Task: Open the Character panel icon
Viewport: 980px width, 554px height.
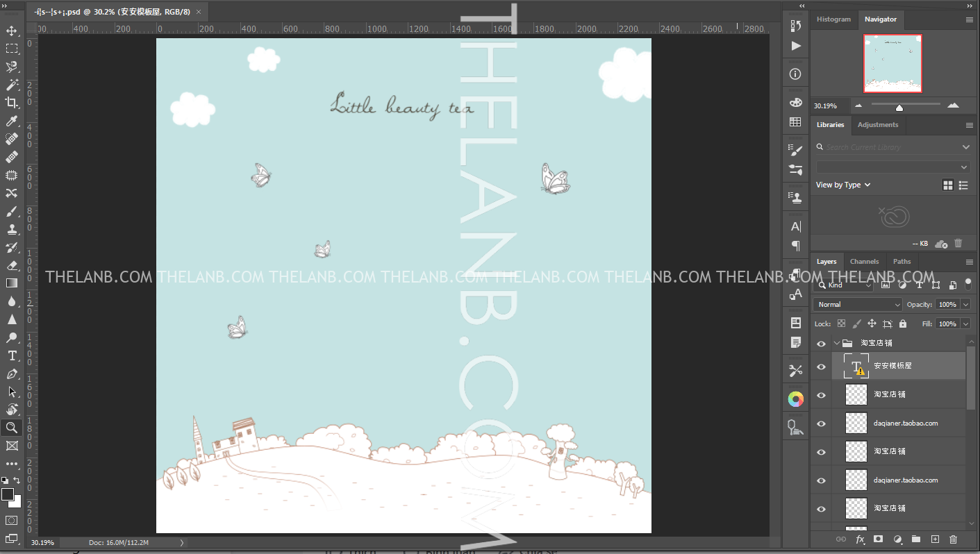Action: point(796,226)
